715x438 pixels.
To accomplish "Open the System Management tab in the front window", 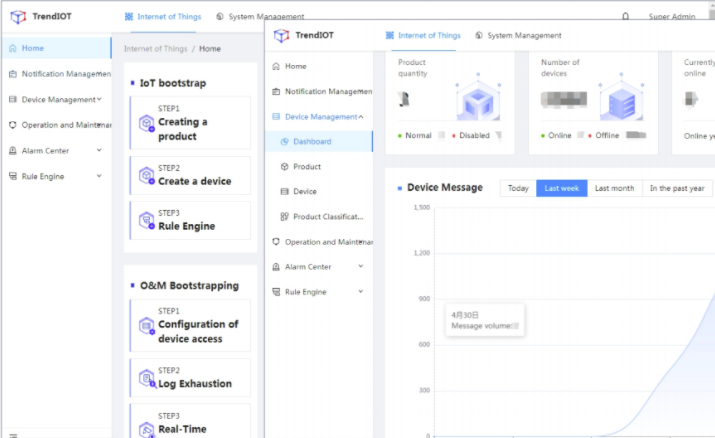I will click(518, 35).
